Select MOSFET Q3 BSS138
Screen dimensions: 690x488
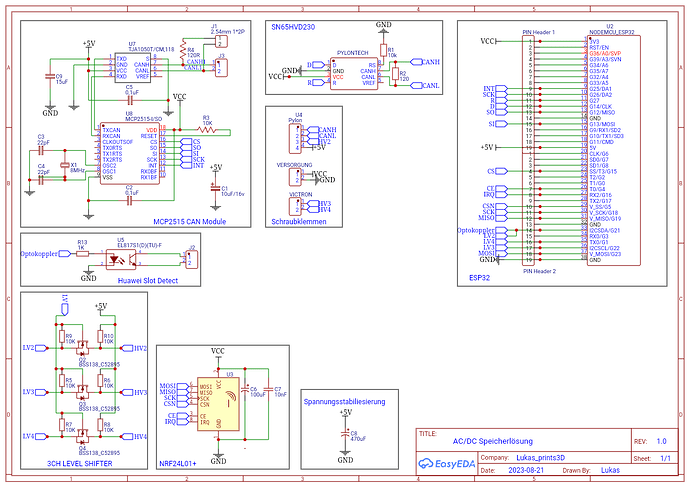tap(82, 392)
